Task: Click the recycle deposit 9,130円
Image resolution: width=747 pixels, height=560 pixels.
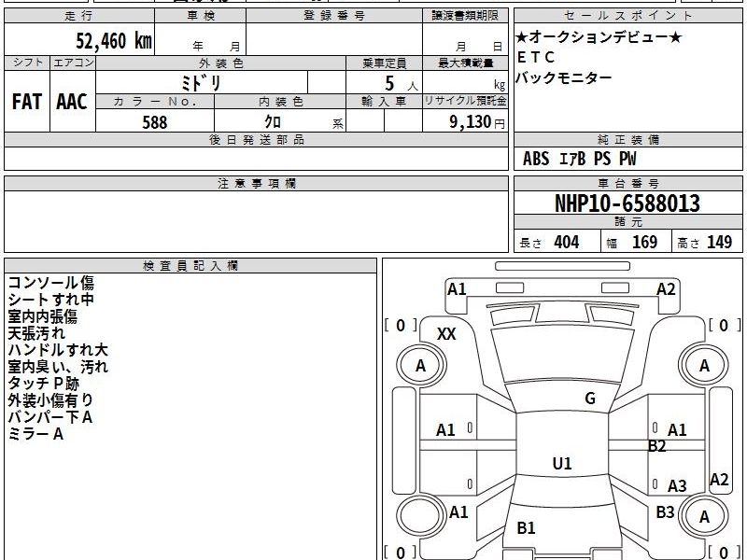Action: tap(477, 122)
